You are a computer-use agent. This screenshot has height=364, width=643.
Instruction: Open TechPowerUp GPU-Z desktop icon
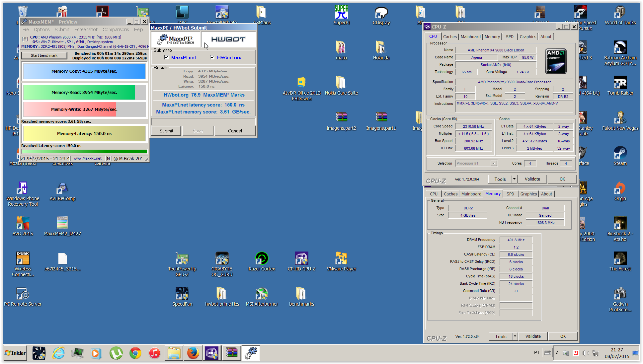coord(182,264)
